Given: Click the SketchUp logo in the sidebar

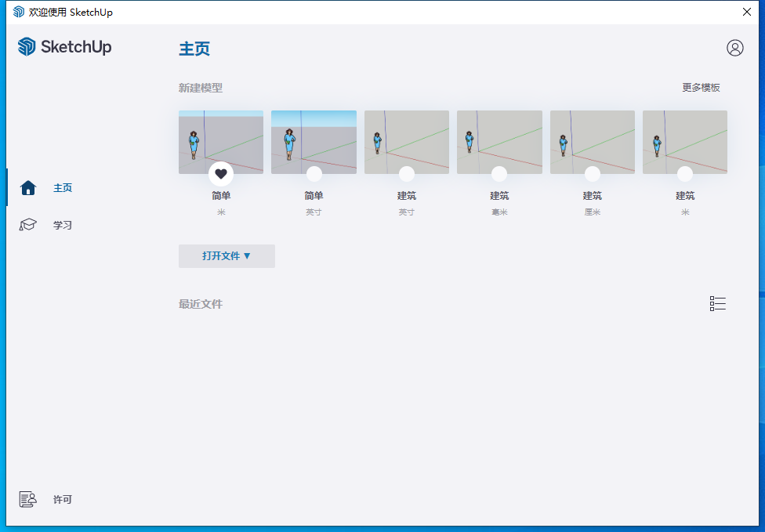Looking at the screenshot, I should click(64, 47).
